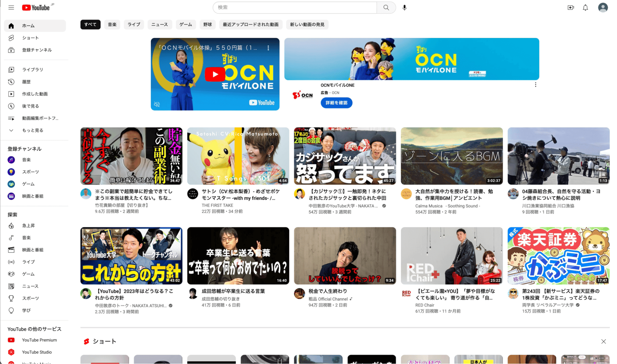The image size is (617, 364).
Task: Select the '音楽' filter chip
Action: pos(112,24)
